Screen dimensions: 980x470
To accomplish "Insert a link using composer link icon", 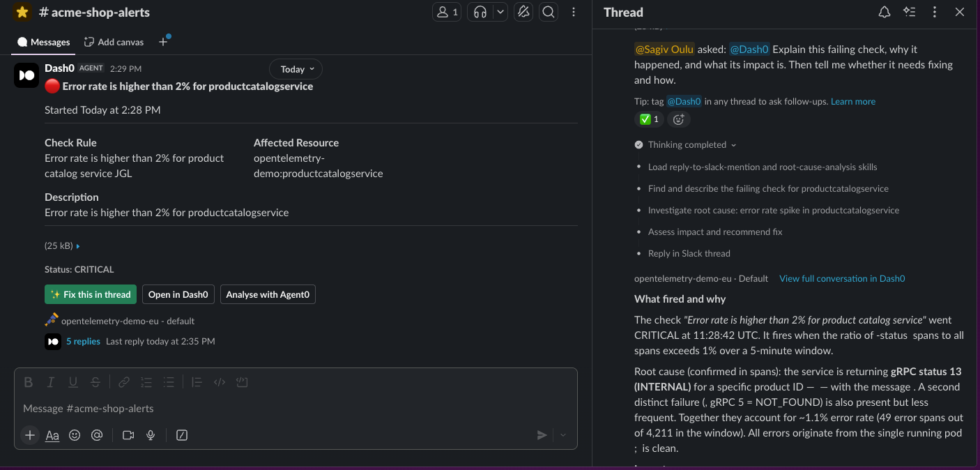I will (x=123, y=382).
